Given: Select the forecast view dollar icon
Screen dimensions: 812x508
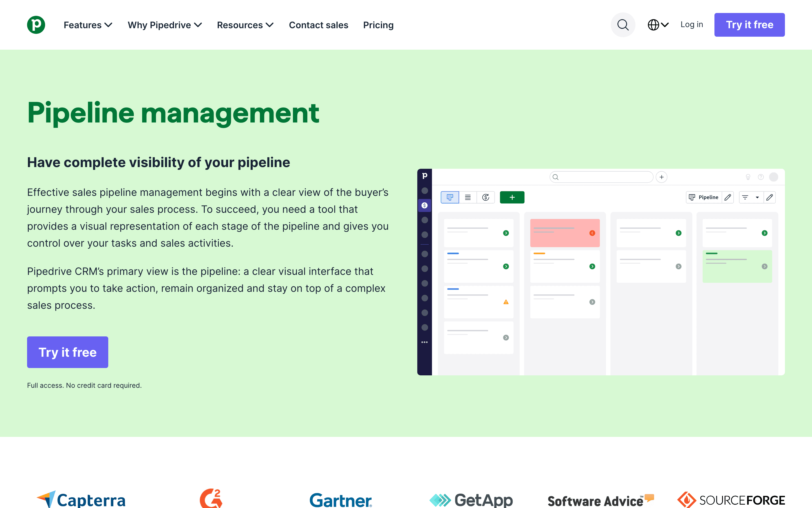Looking at the screenshot, I should (486, 197).
